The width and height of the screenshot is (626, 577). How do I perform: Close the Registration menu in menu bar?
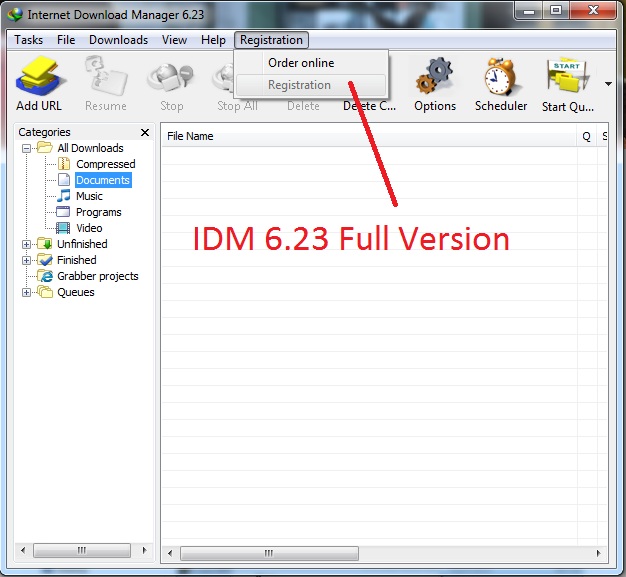coord(271,40)
